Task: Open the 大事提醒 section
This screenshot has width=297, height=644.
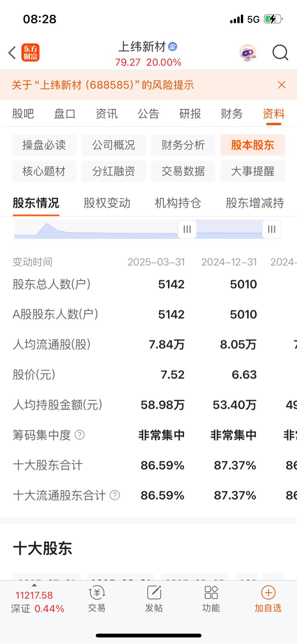Action: 253,171
